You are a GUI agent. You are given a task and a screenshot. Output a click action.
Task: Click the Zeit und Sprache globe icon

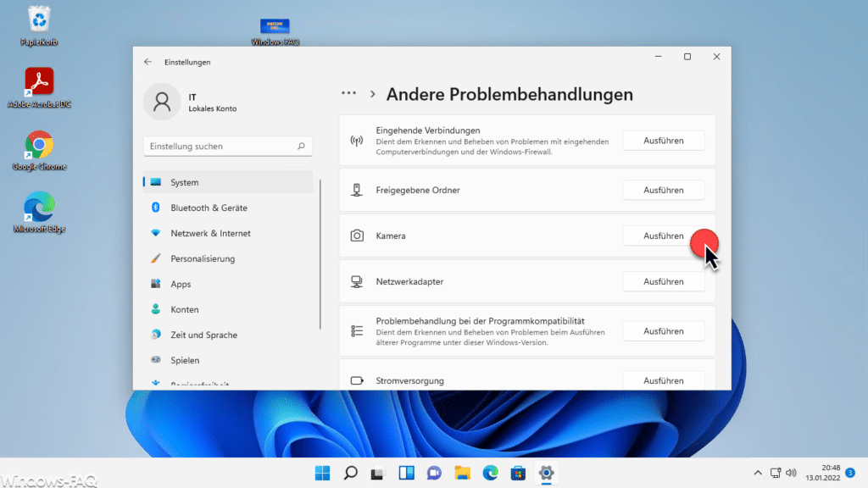[x=156, y=334]
